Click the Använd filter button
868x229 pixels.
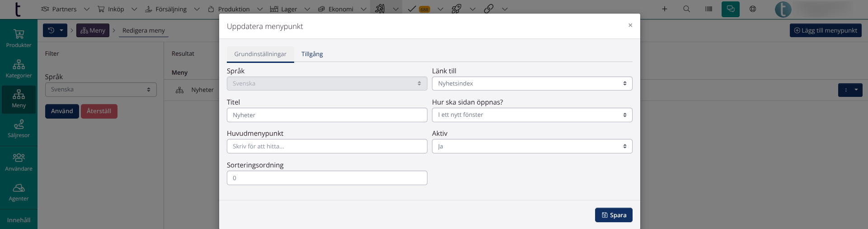[62, 111]
